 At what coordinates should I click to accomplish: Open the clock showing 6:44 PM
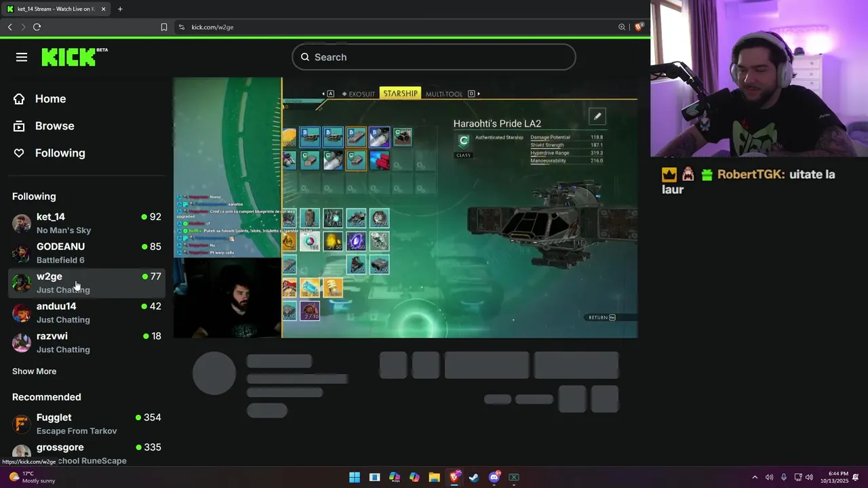[835, 477]
